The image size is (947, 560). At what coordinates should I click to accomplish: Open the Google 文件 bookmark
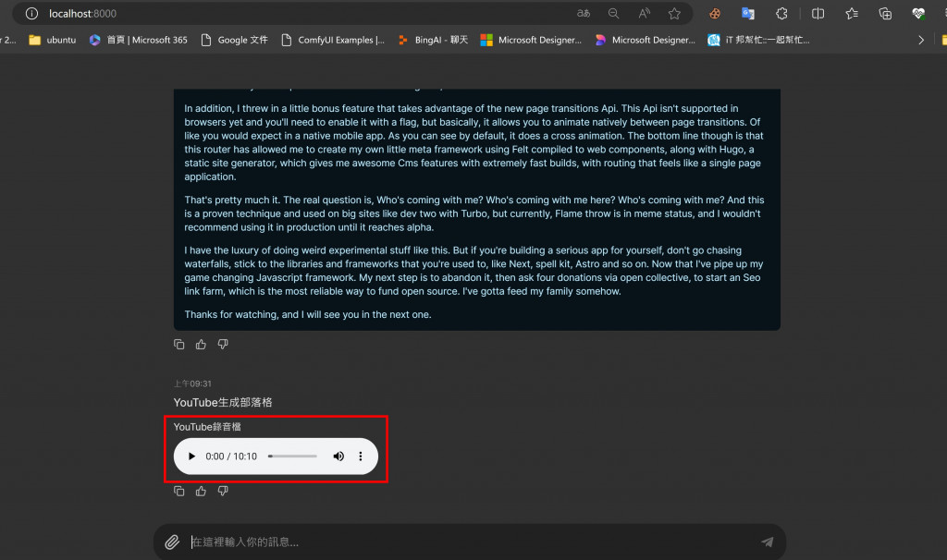pos(234,40)
